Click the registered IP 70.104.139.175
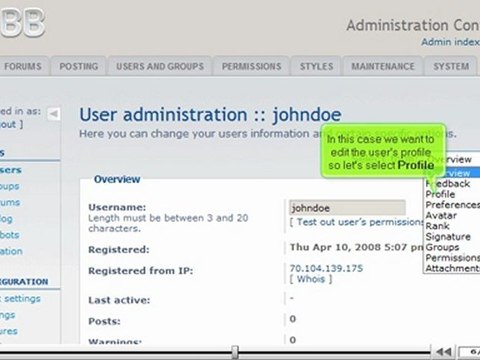Image resolution: width=480 pixels, height=360 pixels. tap(326, 268)
